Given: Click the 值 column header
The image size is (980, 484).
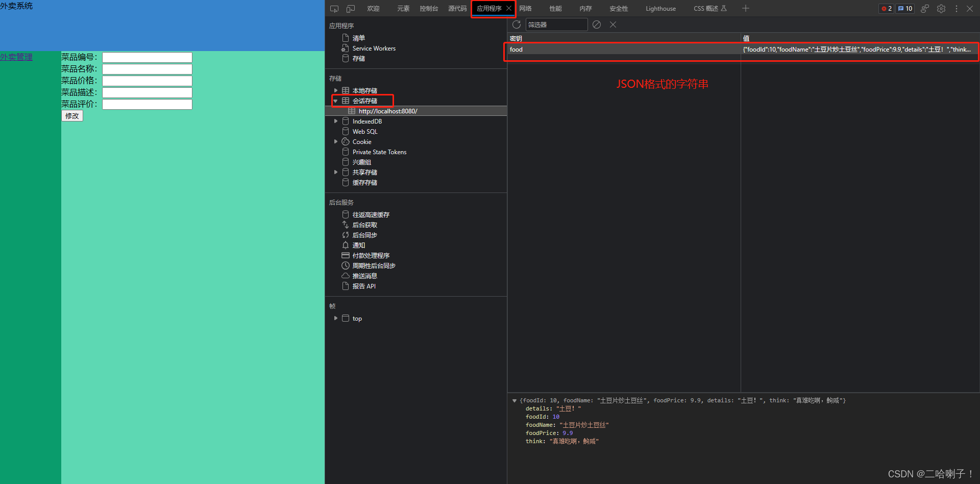Looking at the screenshot, I should 860,38.
